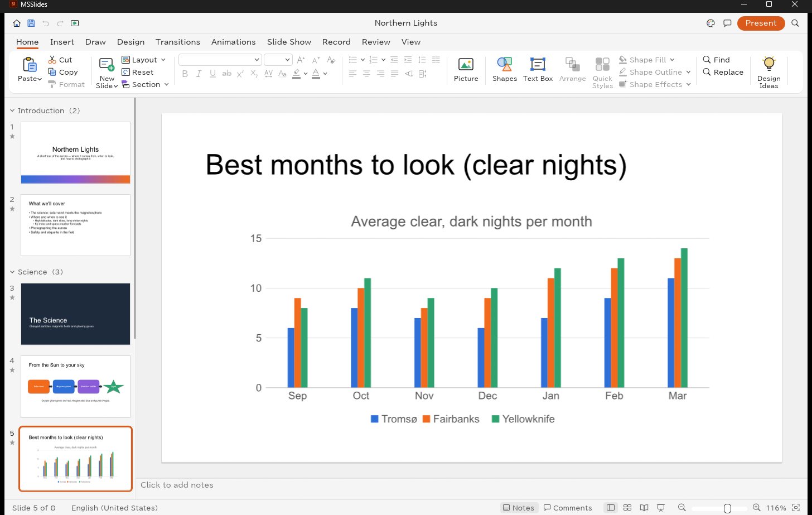Insert a Picture from the ribbon
This screenshot has width=812, height=515.
466,70
